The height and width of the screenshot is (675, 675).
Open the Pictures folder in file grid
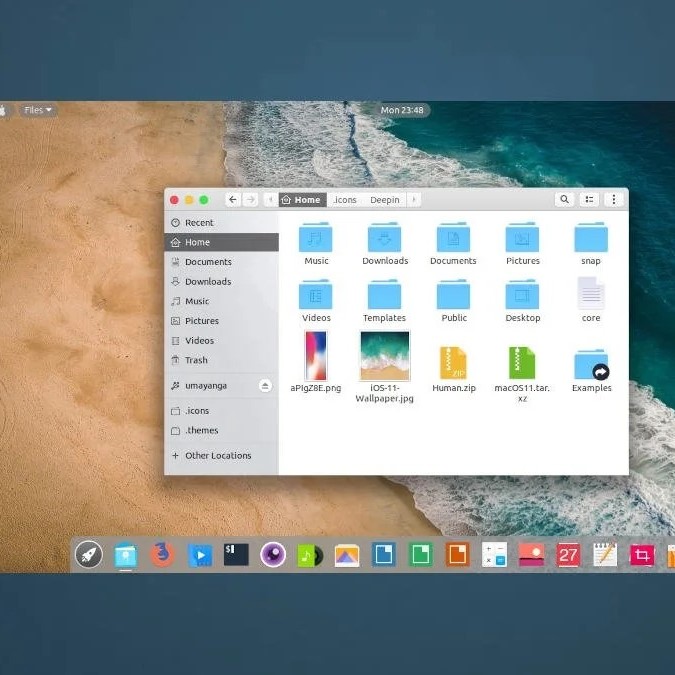point(522,237)
